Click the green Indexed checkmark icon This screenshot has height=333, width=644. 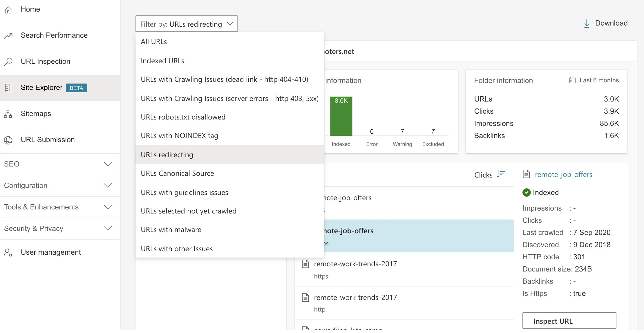click(x=526, y=193)
